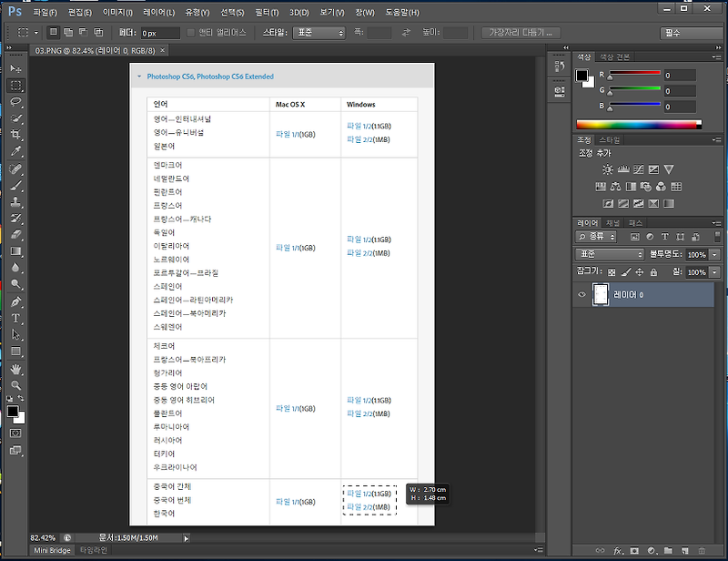Select the Pen tool

(x=15, y=301)
